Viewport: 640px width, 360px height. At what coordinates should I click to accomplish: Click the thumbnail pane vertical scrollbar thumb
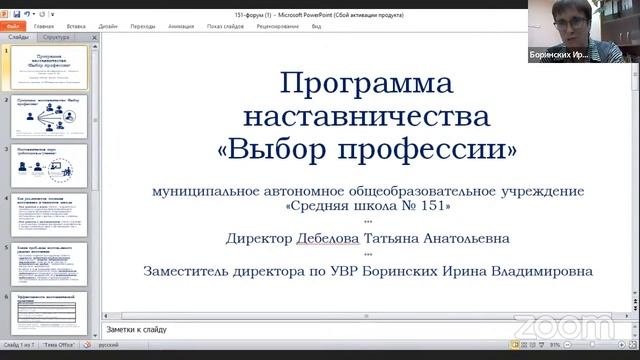coord(95,120)
